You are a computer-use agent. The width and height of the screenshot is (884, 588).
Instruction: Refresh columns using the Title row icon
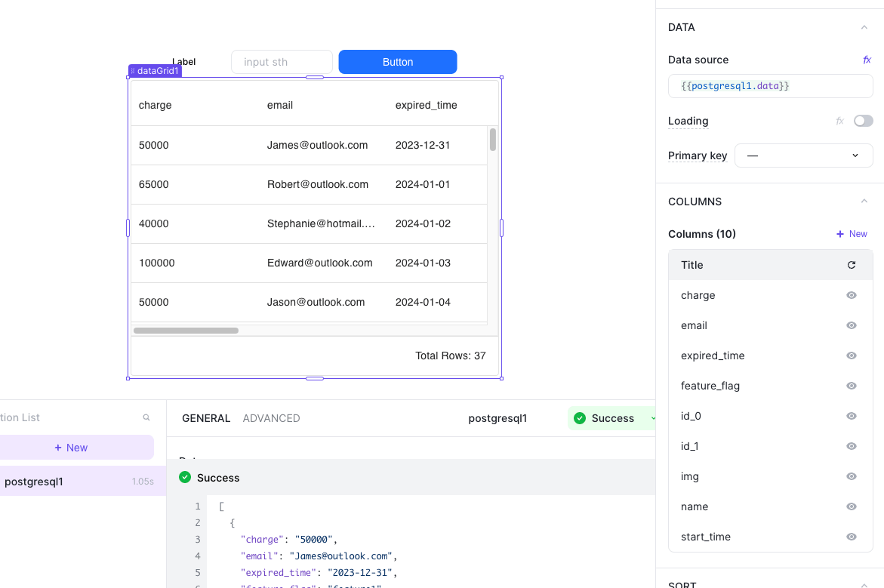(x=852, y=265)
